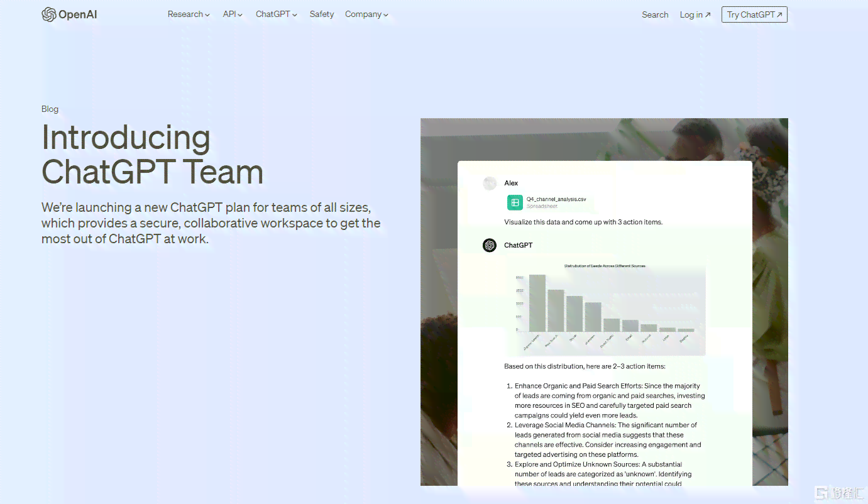Open the Blog category link
The image size is (868, 504).
tap(50, 109)
